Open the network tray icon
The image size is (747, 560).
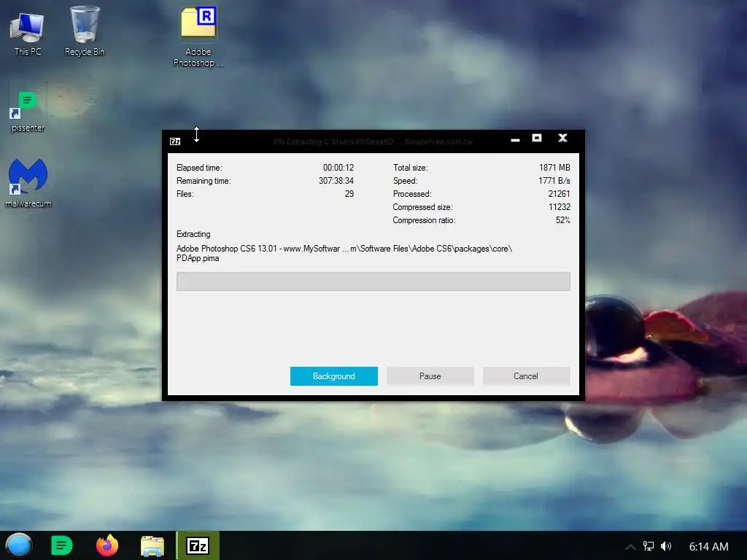(x=649, y=546)
